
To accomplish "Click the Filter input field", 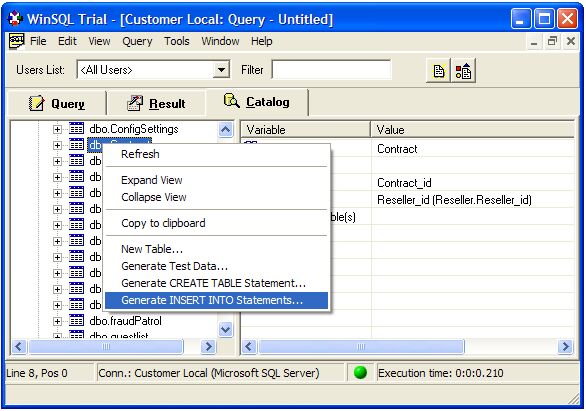I will point(331,70).
